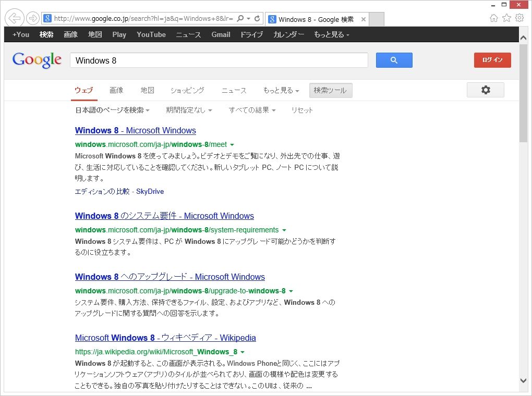Click the browser forward arrow button

pos(33,18)
